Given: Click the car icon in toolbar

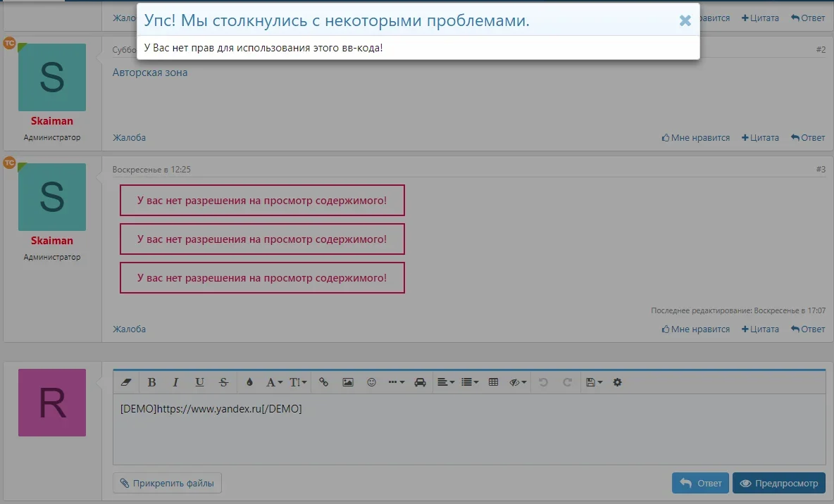Looking at the screenshot, I should coord(421,382).
